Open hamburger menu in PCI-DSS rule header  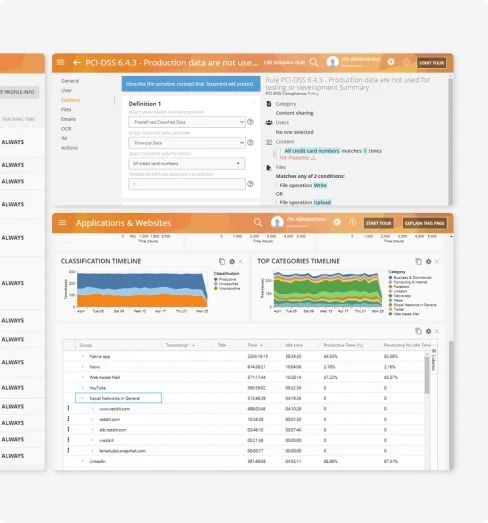(61, 62)
